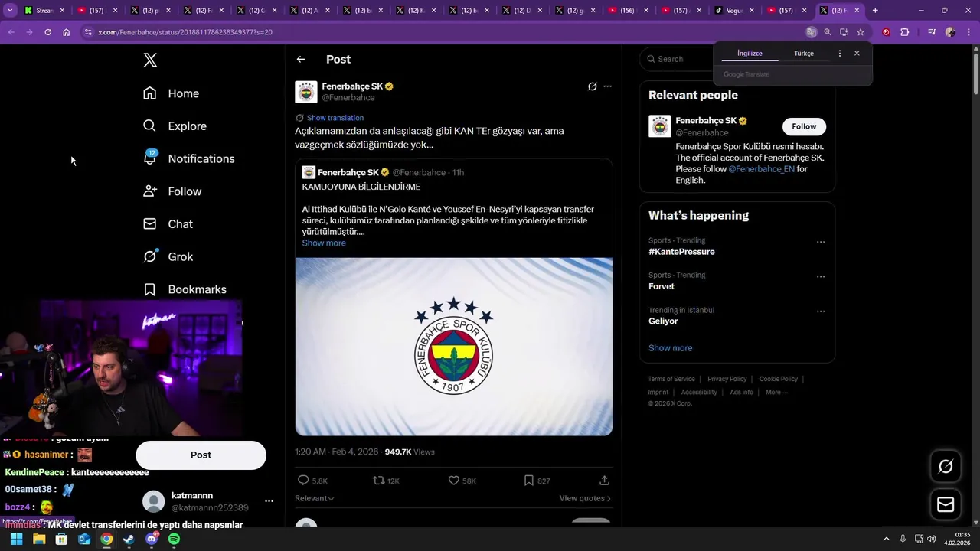This screenshot has width=980, height=551.
Task: Open the post's three-dot more menu
Action: [607, 86]
